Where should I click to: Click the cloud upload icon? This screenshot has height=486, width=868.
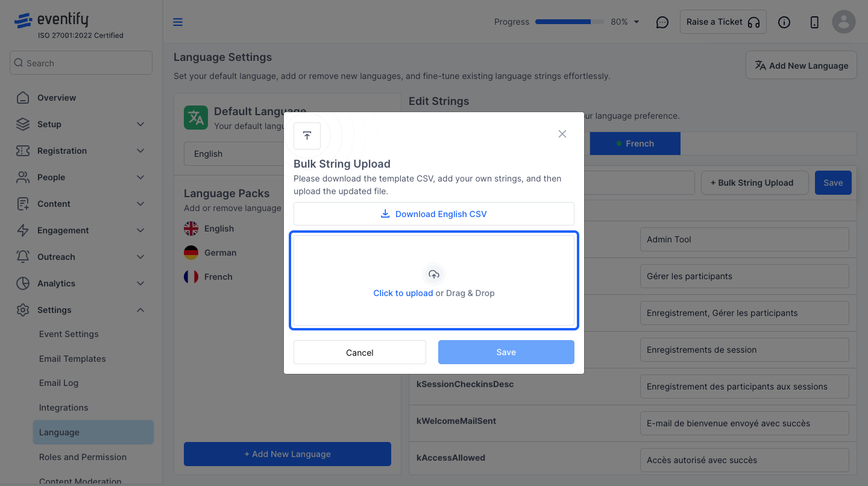click(x=434, y=274)
